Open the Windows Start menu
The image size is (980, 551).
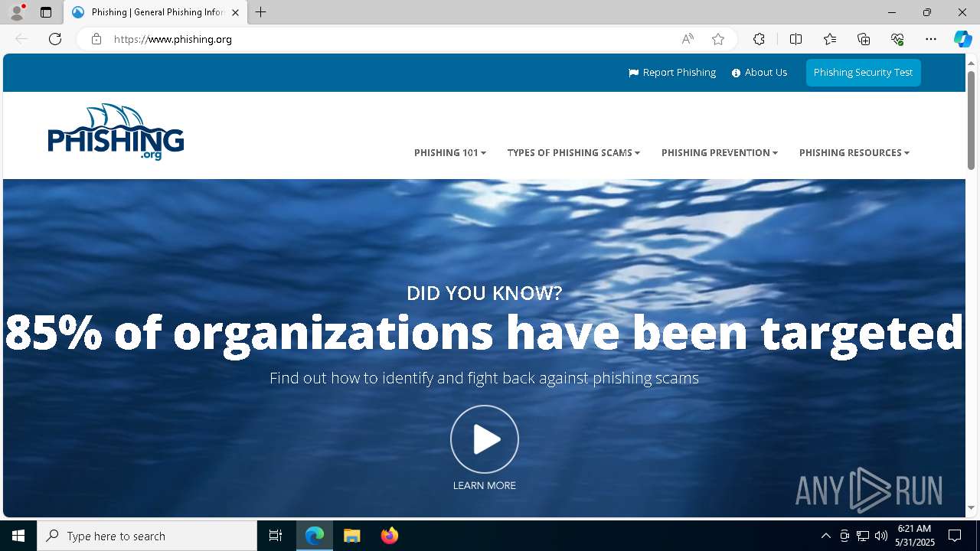(x=18, y=536)
